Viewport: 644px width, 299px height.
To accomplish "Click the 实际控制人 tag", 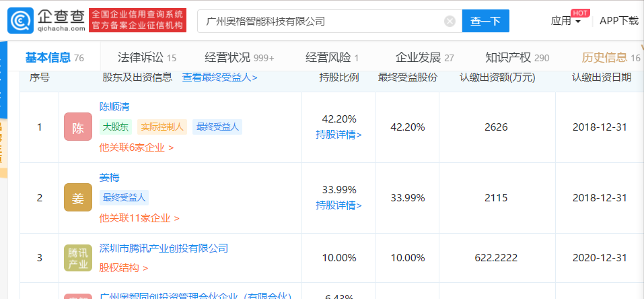I will [162, 127].
